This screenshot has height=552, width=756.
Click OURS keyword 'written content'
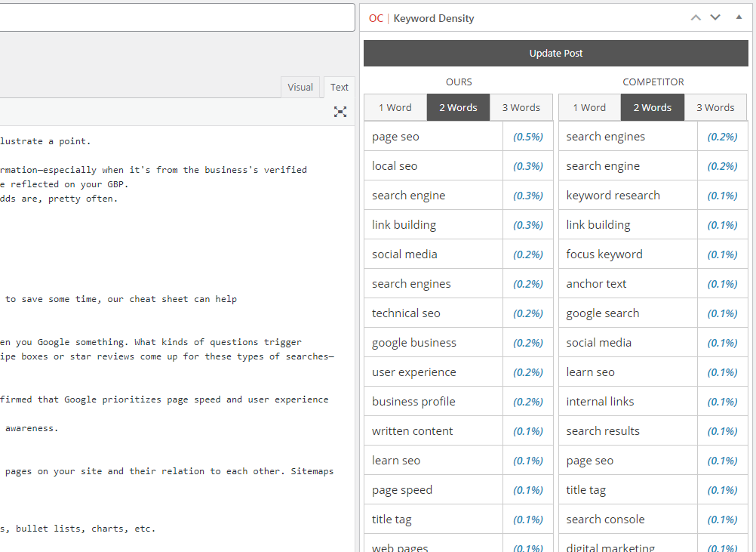coord(412,431)
